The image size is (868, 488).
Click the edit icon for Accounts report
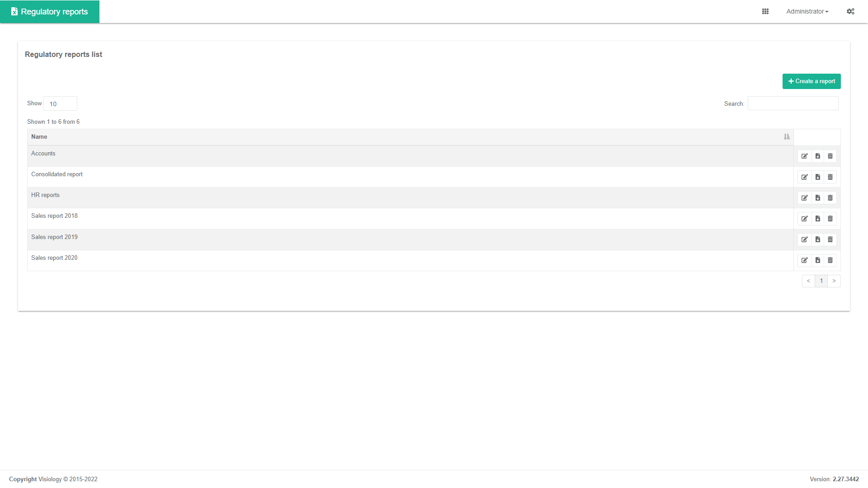[x=805, y=156]
